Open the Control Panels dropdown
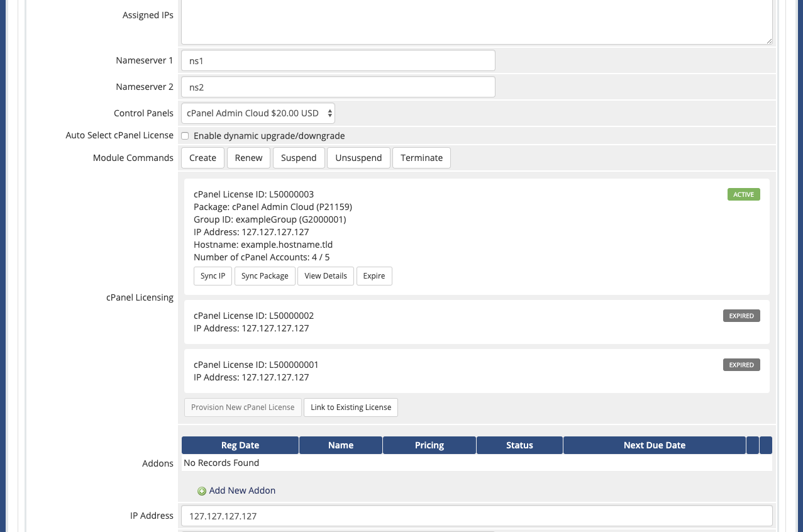The width and height of the screenshot is (803, 532). [x=258, y=113]
